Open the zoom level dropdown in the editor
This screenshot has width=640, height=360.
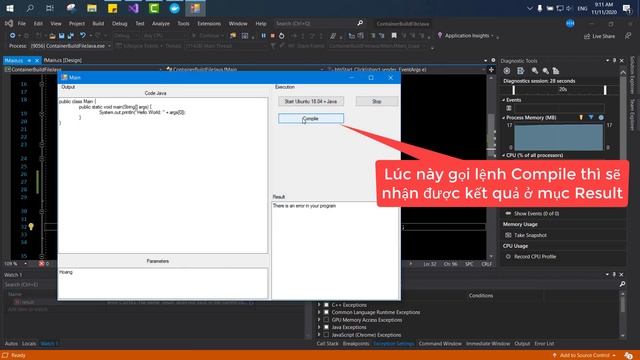tap(26, 264)
